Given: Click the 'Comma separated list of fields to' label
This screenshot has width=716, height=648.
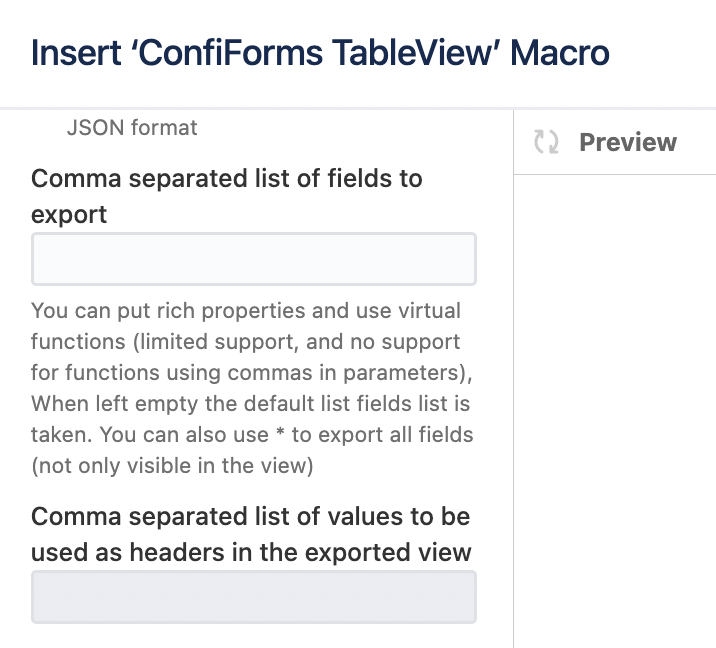Looking at the screenshot, I should (x=226, y=178).
